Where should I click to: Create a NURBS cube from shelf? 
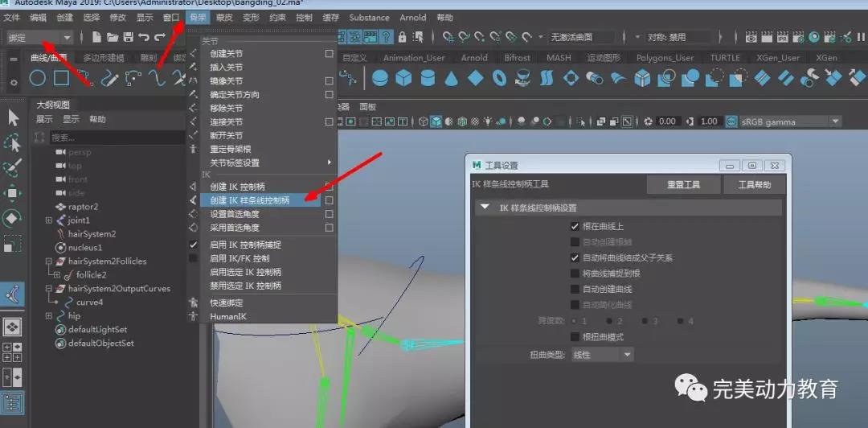pyautogui.click(x=403, y=78)
